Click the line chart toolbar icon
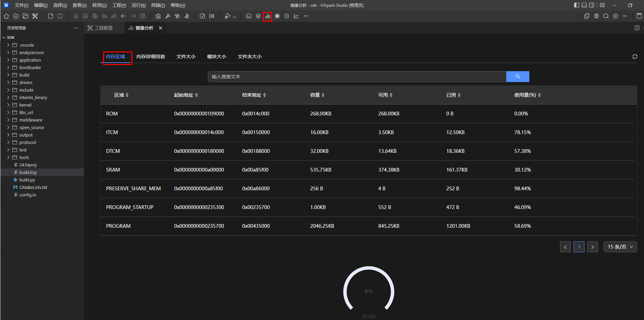The image size is (644, 320). click(296, 16)
